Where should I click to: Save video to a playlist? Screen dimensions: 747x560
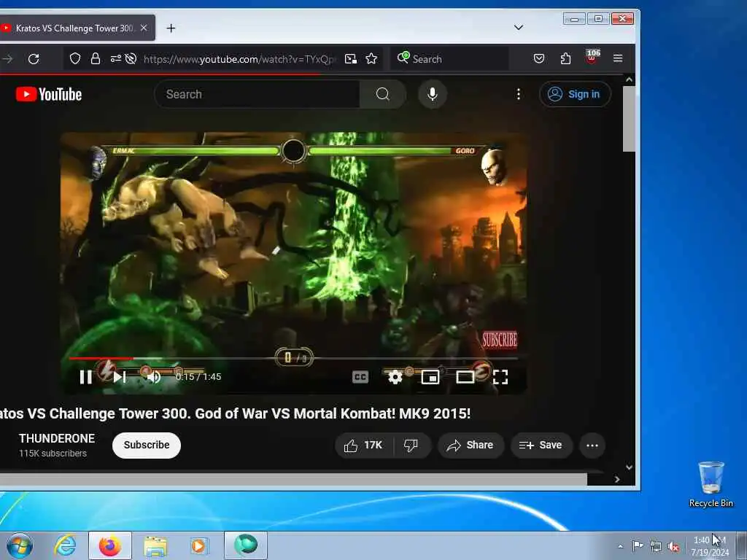[x=541, y=446]
